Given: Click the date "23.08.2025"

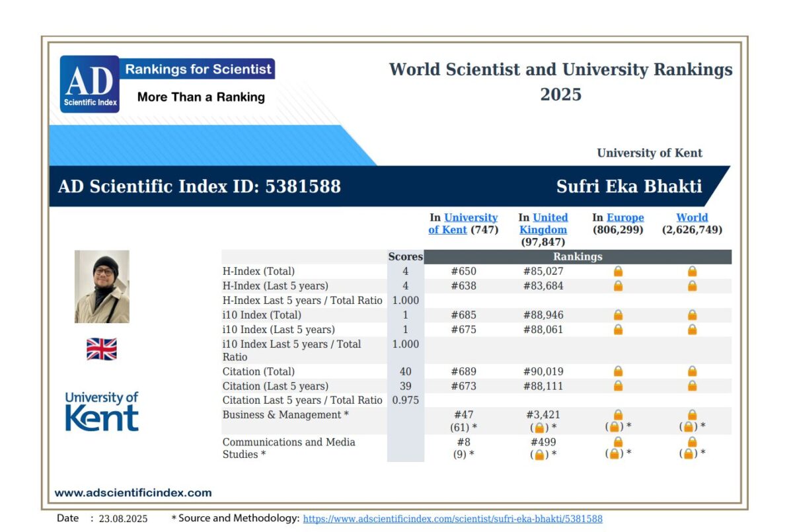Looking at the screenshot, I should (x=123, y=518).
